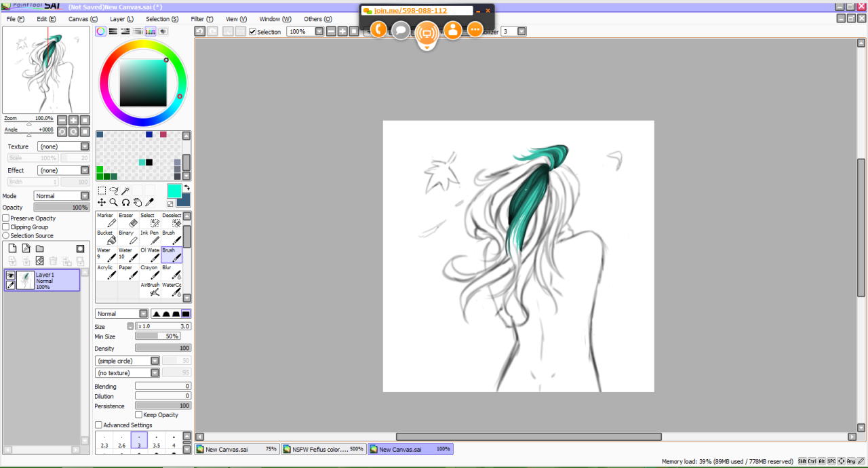The height and width of the screenshot is (468, 868).
Task: Activate the Magic Wand tool
Action: click(x=125, y=191)
